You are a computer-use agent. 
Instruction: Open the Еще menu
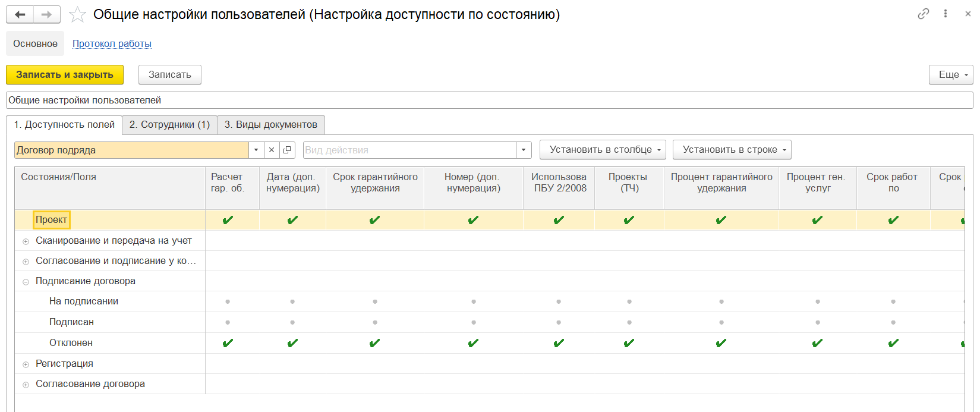point(951,74)
